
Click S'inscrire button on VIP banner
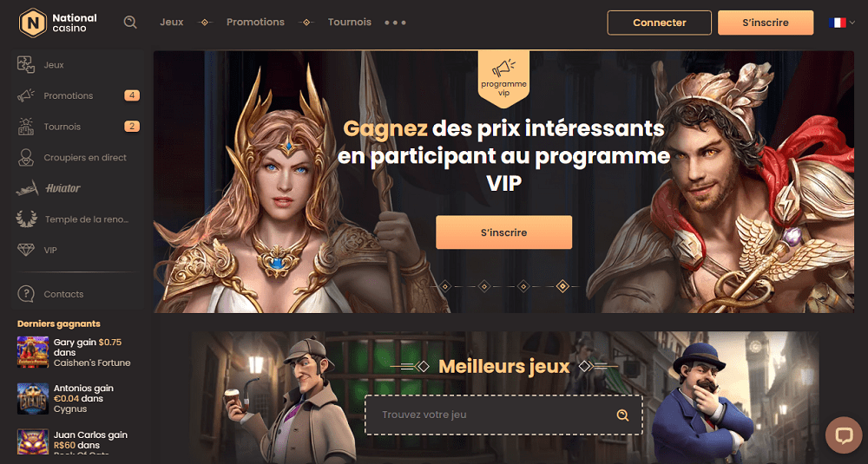click(503, 232)
